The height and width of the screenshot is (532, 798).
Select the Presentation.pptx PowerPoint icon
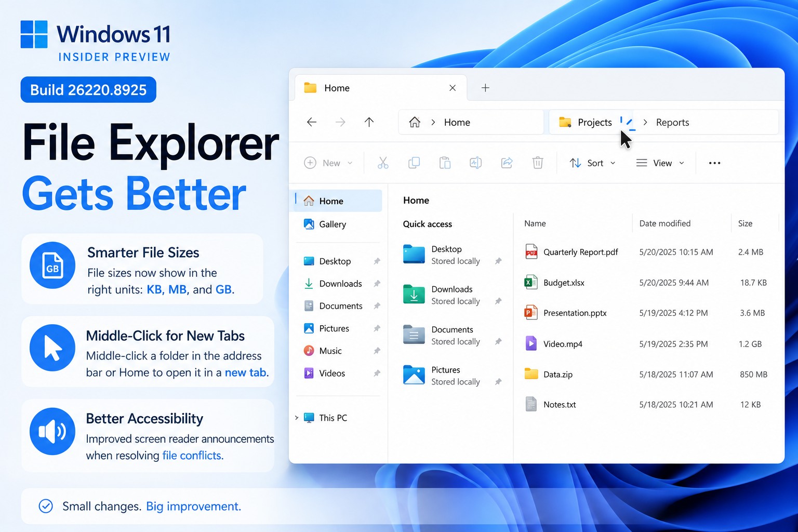pyautogui.click(x=531, y=313)
